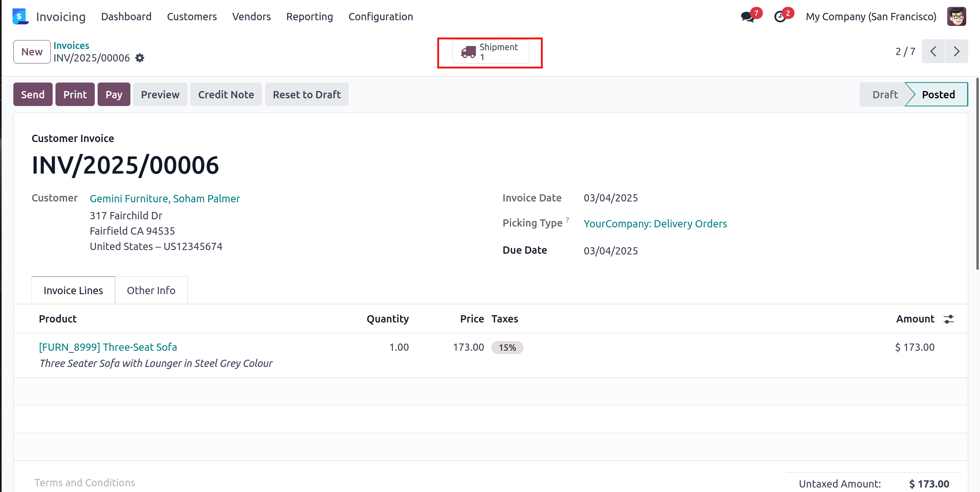
Task: Switch to the Other Info tab
Action: (x=151, y=291)
